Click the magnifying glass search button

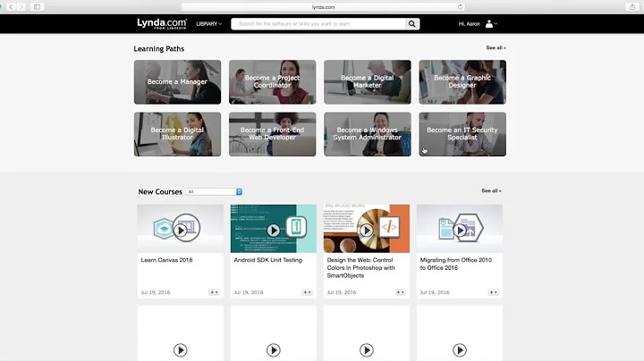click(x=412, y=24)
